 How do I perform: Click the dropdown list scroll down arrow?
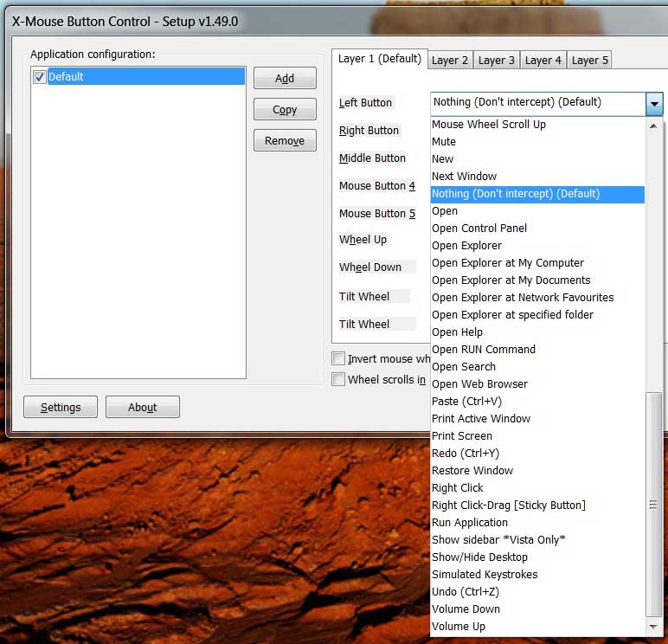653,626
